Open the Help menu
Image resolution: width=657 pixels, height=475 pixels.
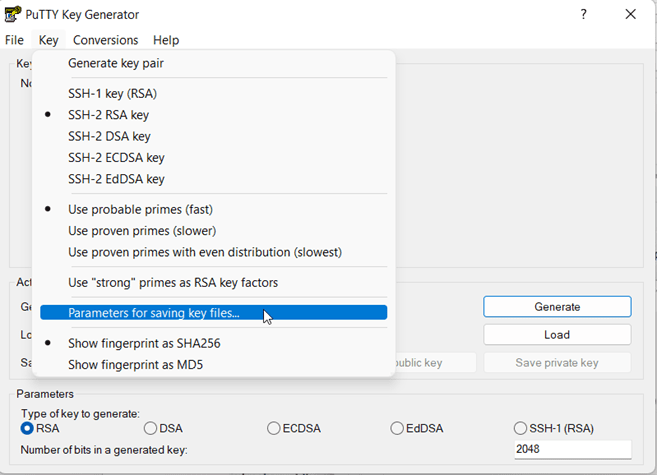click(166, 40)
